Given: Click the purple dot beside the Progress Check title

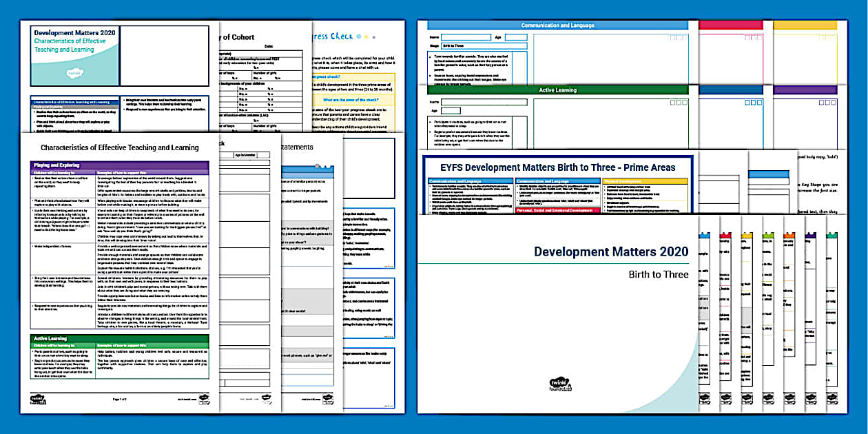Looking at the screenshot, I should pyautogui.click(x=374, y=37).
